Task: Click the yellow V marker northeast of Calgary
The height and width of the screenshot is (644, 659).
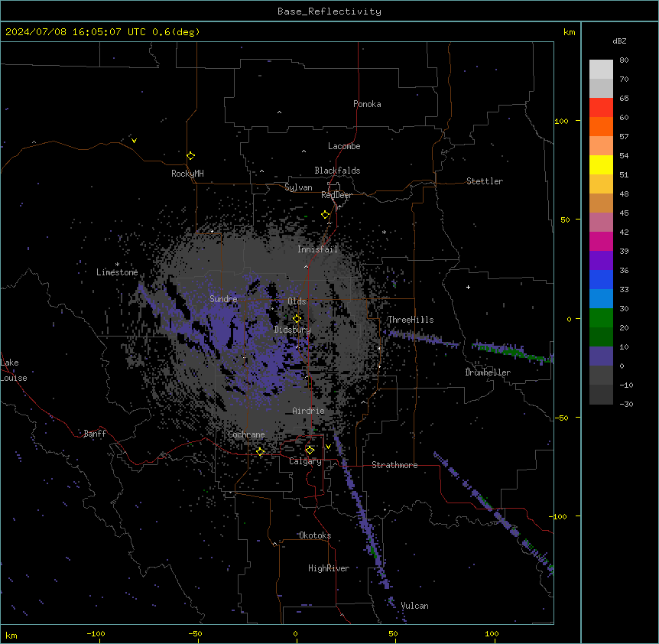Action: pyautogui.click(x=328, y=447)
